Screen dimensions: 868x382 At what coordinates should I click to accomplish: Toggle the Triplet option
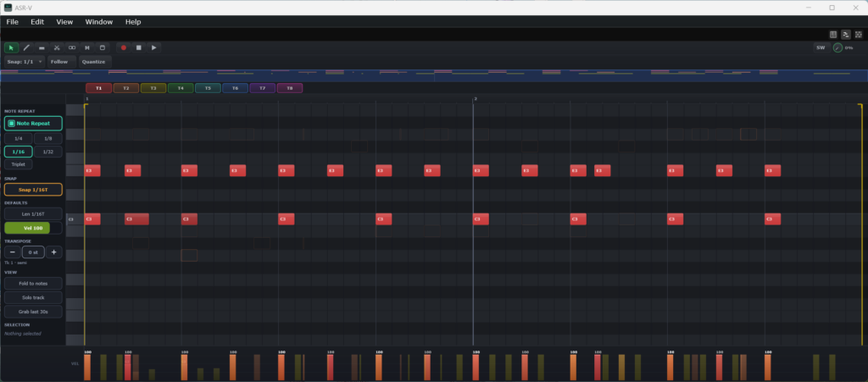click(x=19, y=164)
